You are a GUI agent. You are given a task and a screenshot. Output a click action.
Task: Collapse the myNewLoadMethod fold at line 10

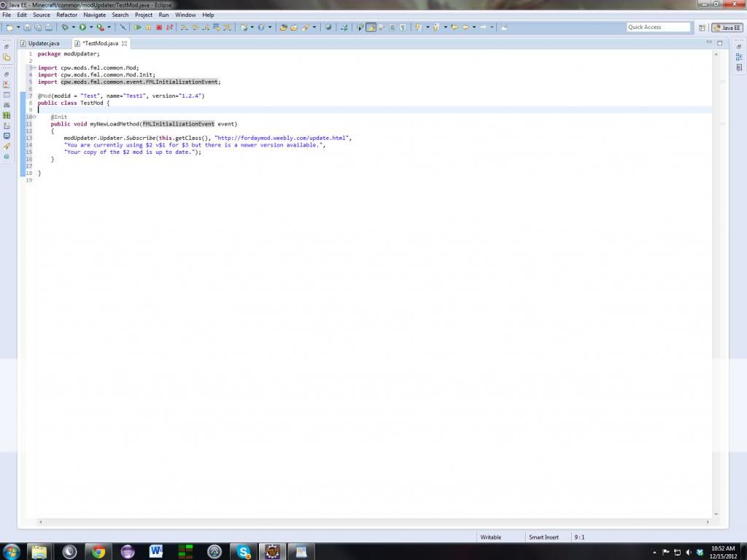click(x=34, y=117)
